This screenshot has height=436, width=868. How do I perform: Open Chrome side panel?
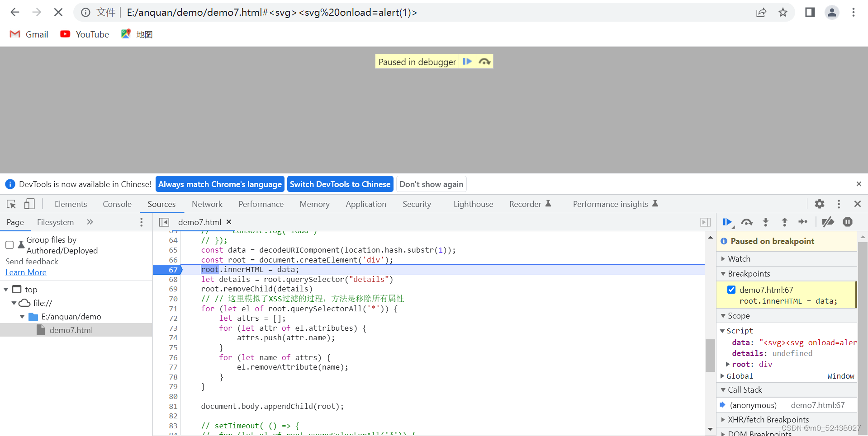pyautogui.click(x=810, y=12)
